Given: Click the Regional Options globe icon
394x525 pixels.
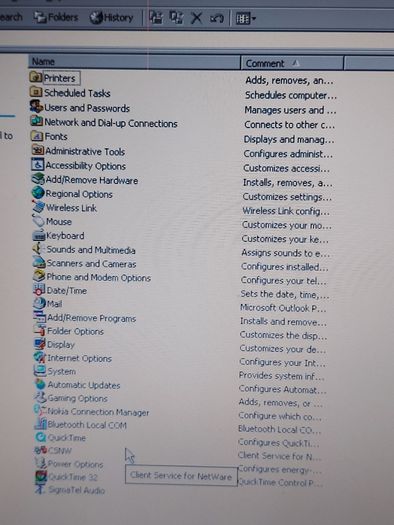Looking at the screenshot, I should click(x=38, y=193).
